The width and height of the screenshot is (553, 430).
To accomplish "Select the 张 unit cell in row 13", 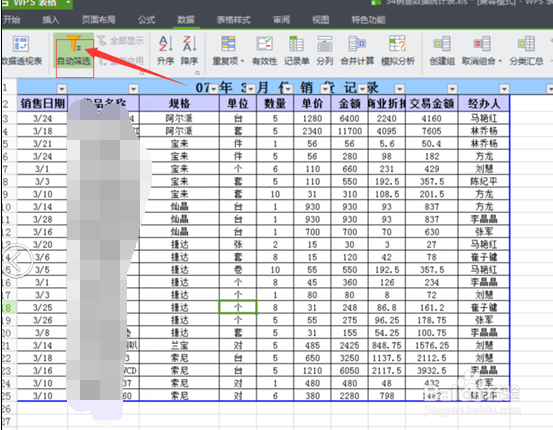I will coord(238,244).
